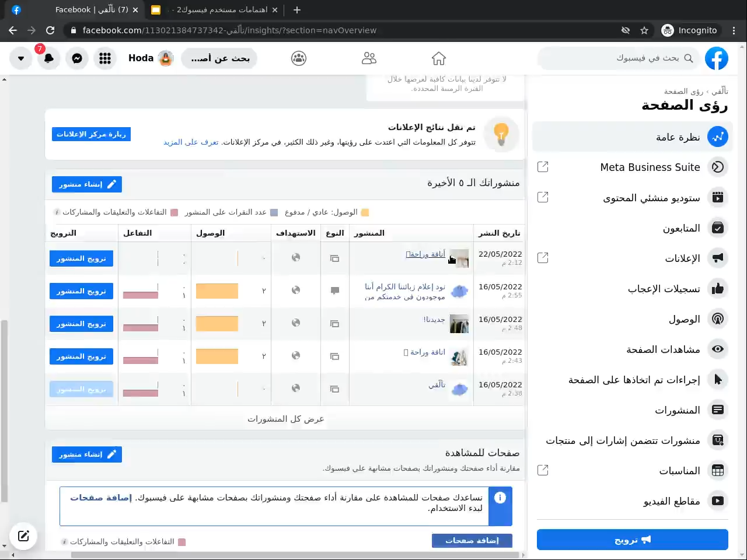Click the 'الإعلانات' megaphone icon in sidebar

[718, 258]
